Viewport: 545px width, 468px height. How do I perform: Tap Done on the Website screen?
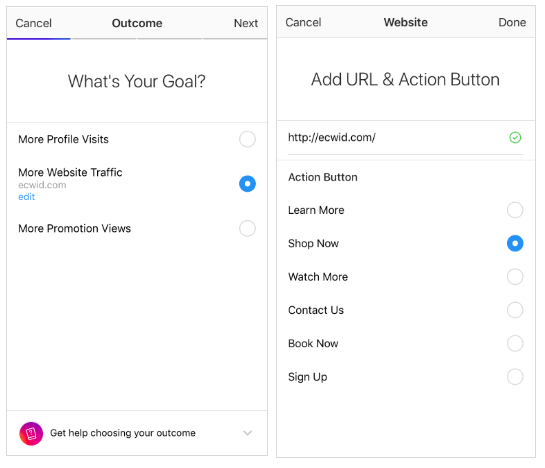(512, 22)
